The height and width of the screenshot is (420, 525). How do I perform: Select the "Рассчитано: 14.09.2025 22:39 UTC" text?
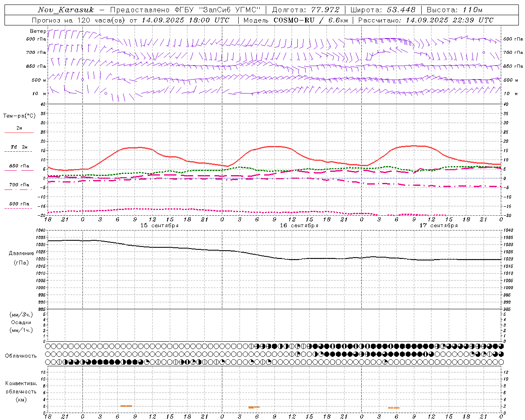click(x=426, y=20)
